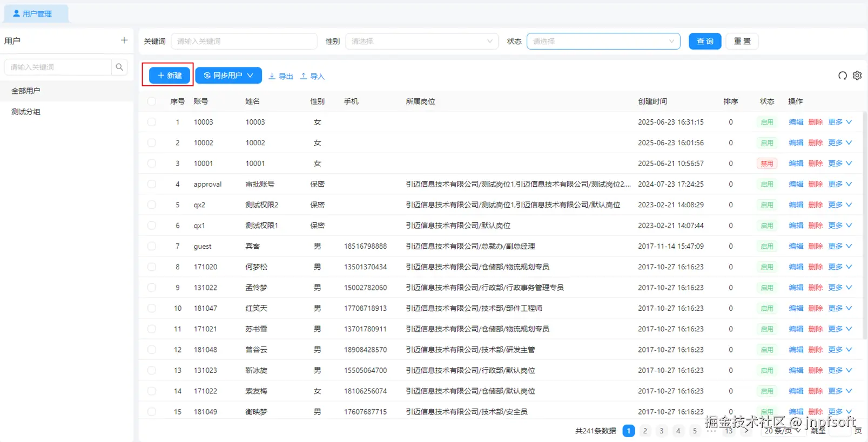The height and width of the screenshot is (442, 868).
Task: Check row checkbox for account 171020
Action: point(152,267)
